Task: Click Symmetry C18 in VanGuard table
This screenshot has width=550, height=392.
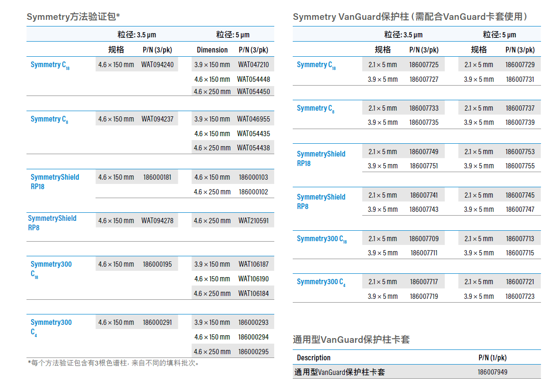Action: pos(316,65)
